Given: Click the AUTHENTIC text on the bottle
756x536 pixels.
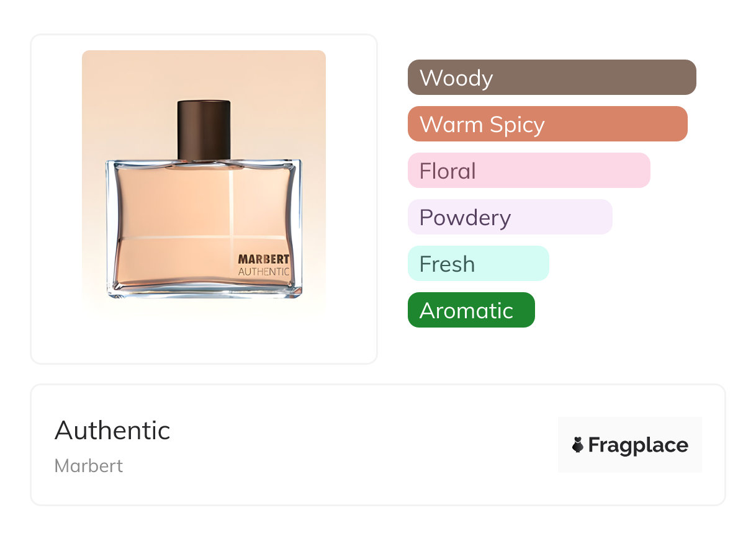Looking at the screenshot, I should coord(263,272).
